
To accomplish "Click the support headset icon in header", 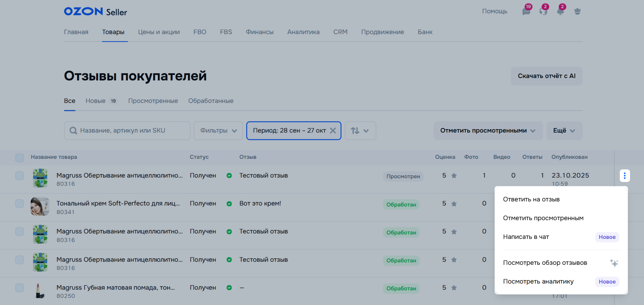I will [x=543, y=11].
